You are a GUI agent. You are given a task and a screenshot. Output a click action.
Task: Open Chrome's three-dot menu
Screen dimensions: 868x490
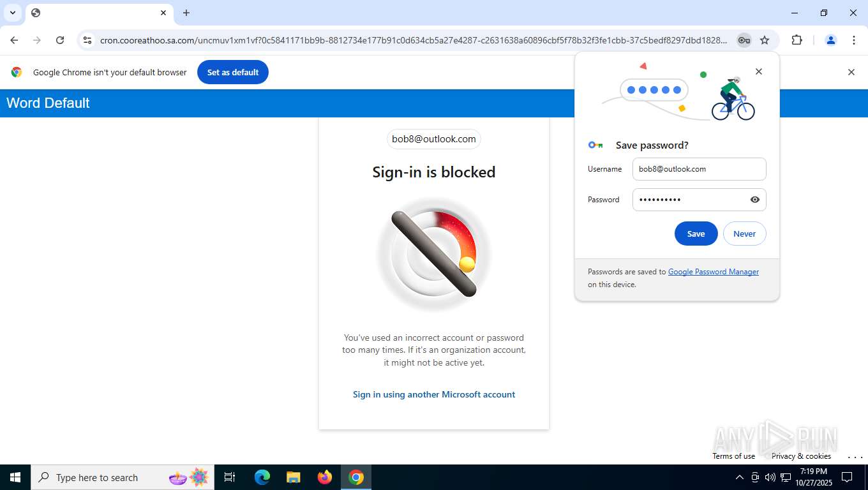(x=854, y=40)
